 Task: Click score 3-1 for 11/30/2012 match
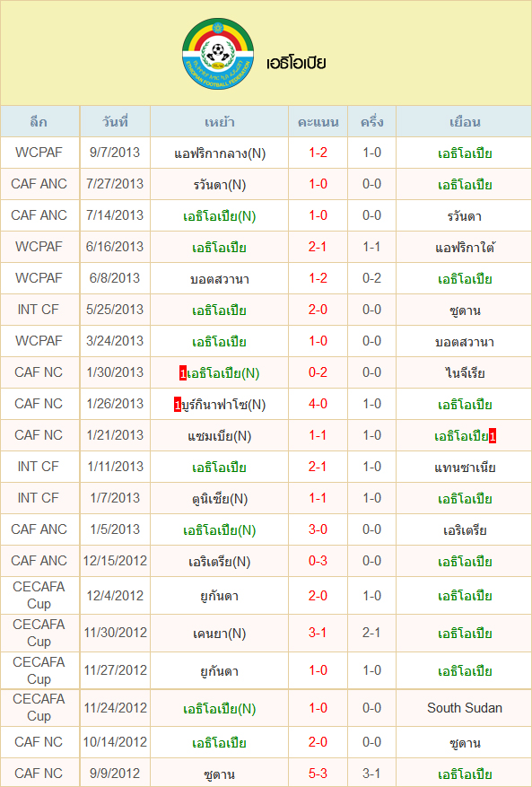tap(318, 634)
